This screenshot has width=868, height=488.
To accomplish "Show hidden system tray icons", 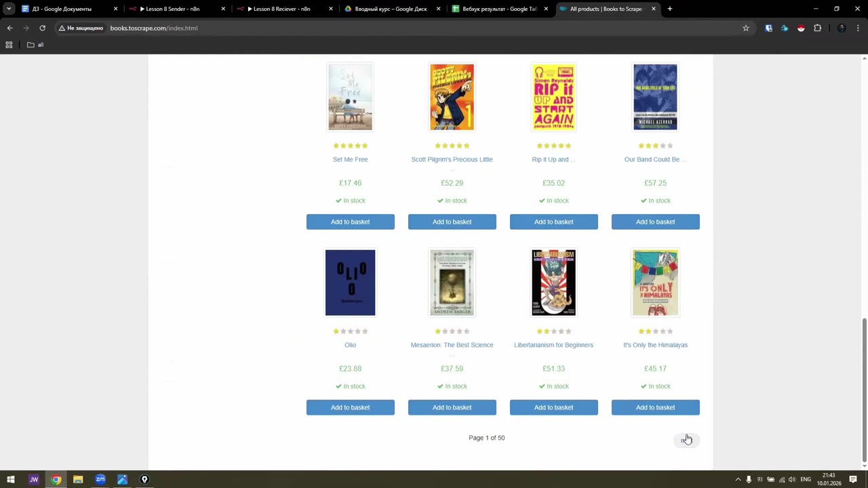I will coord(738,479).
